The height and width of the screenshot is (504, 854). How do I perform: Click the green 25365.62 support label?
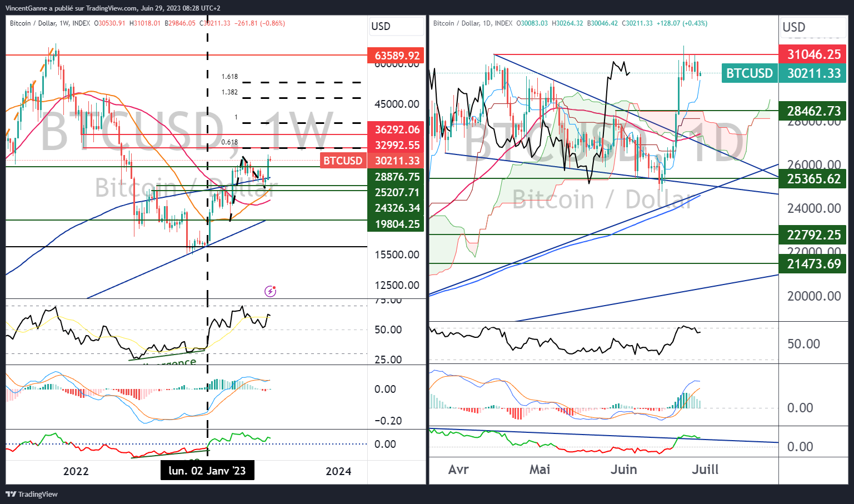pyautogui.click(x=813, y=179)
